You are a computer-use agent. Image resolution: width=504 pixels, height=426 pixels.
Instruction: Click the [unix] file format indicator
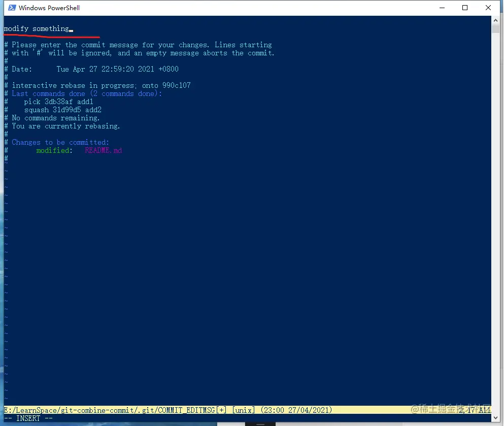(x=243, y=410)
